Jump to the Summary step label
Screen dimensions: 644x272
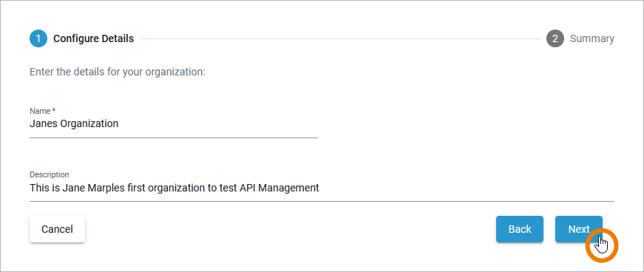pos(592,38)
